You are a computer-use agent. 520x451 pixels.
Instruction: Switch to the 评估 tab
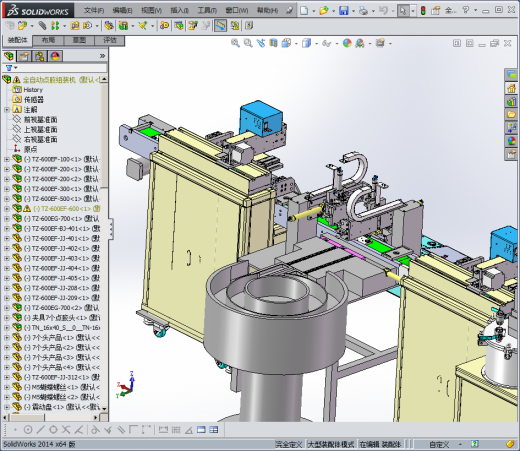pyautogui.click(x=110, y=40)
